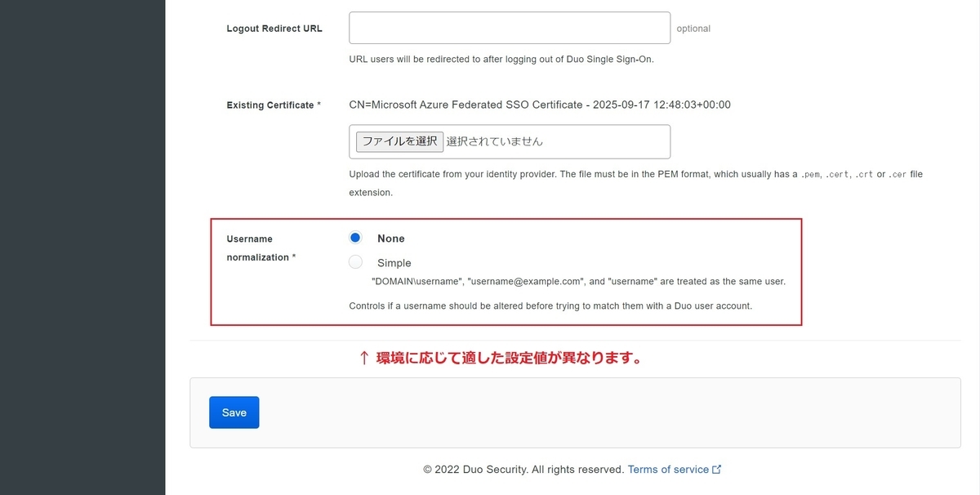Click the external link icon beside Terms of service

(x=717, y=470)
